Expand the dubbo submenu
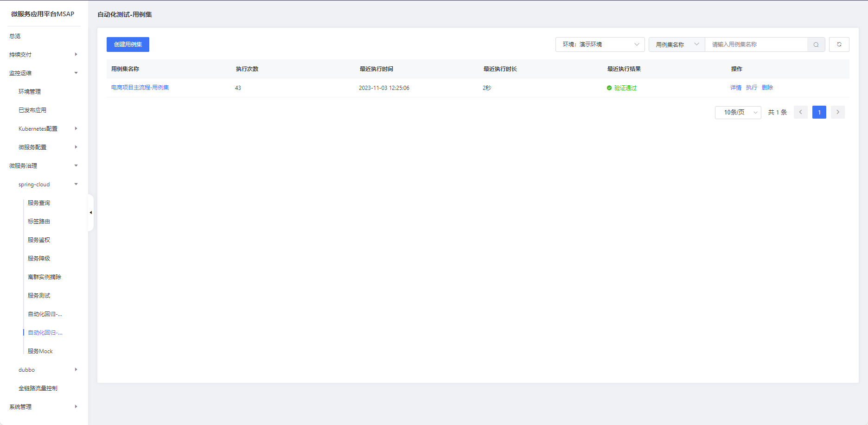Image resolution: width=868 pixels, height=425 pixels. (x=47, y=370)
